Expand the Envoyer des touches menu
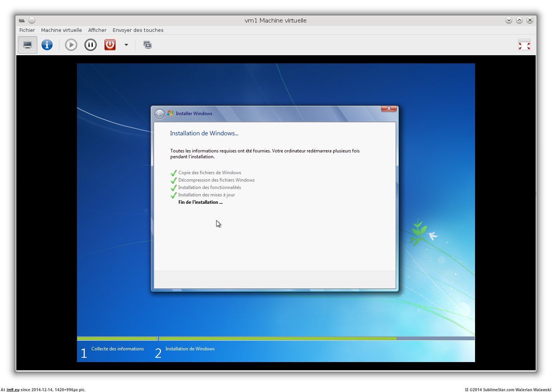The width and height of the screenshot is (552, 392). point(138,30)
